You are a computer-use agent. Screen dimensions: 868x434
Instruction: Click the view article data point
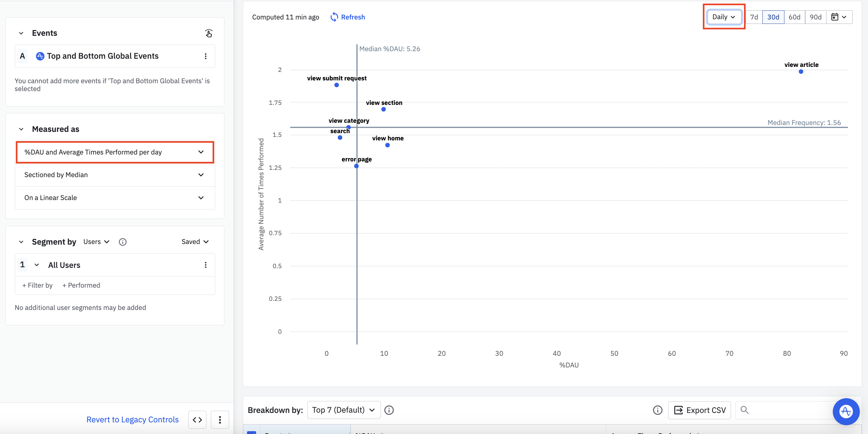pyautogui.click(x=801, y=71)
